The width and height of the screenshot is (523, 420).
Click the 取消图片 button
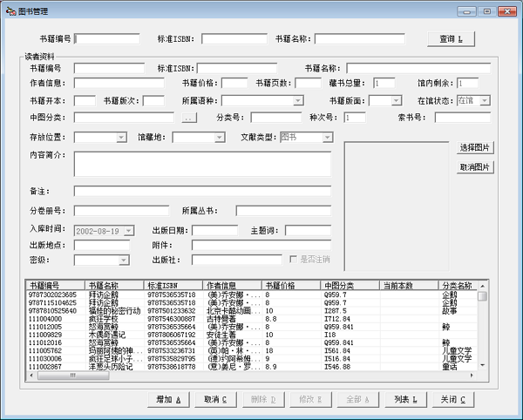click(475, 167)
